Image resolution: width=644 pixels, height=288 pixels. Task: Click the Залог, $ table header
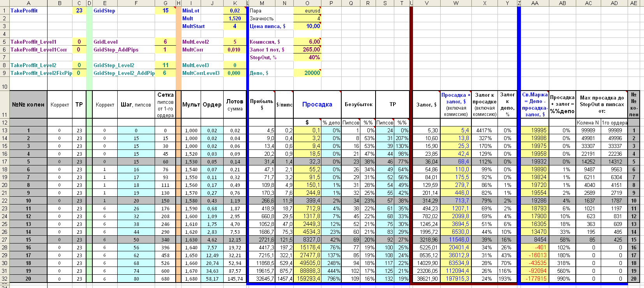pos(427,105)
